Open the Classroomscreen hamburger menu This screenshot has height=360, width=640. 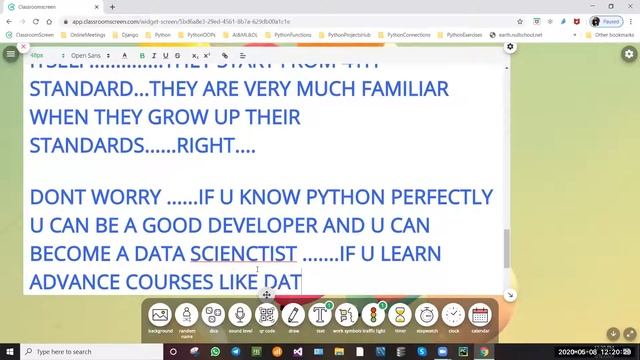[11, 54]
